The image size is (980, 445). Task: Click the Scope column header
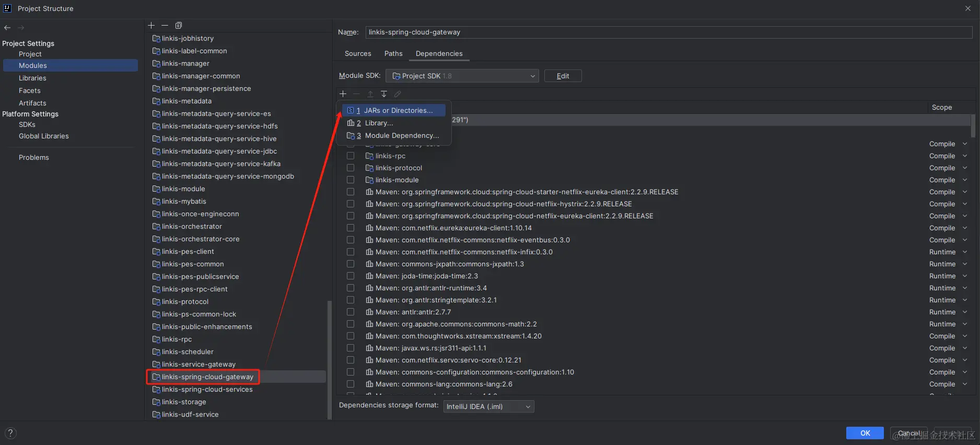pos(942,108)
